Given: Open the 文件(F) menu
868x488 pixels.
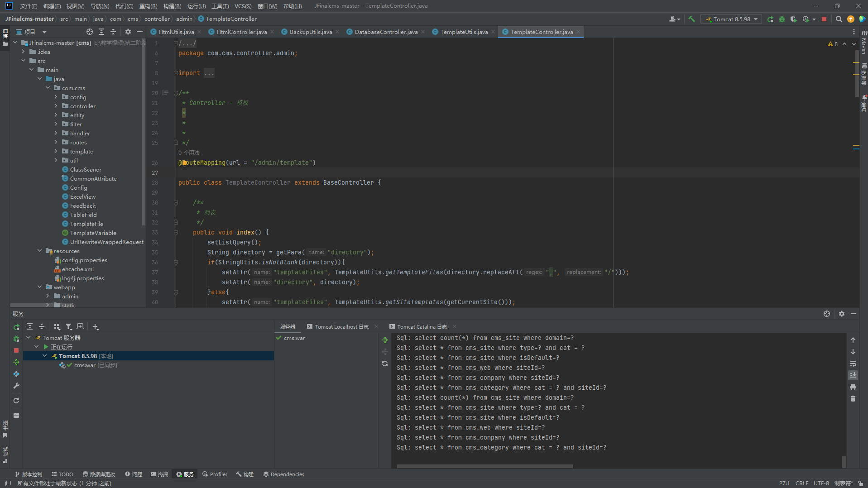Looking at the screenshot, I should (x=29, y=6).
